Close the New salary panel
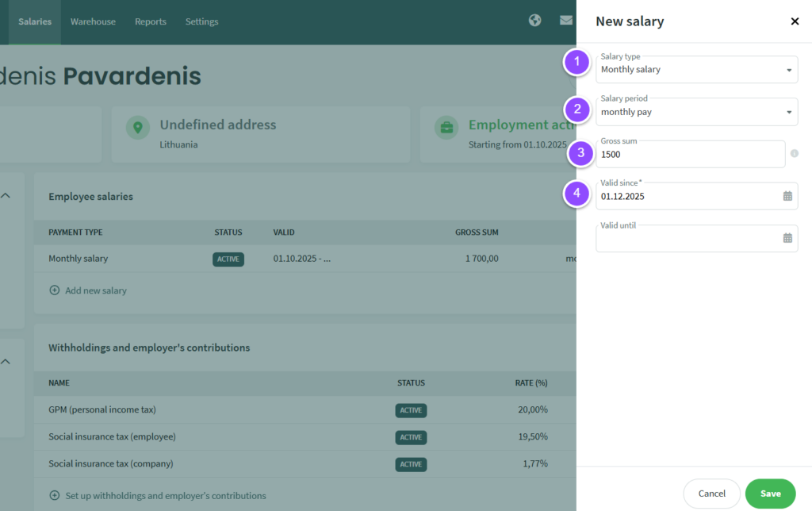 [795, 21]
